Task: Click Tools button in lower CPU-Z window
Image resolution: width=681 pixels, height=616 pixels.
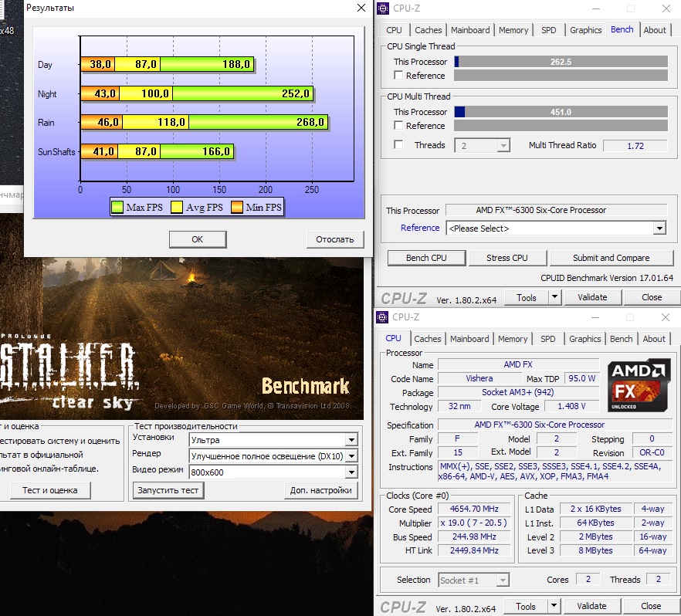Action: click(x=526, y=606)
